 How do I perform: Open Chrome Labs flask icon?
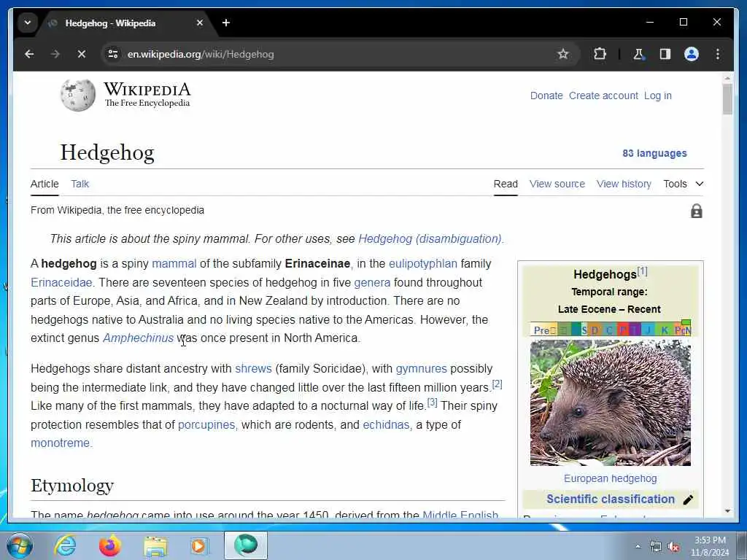pos(638,54)
